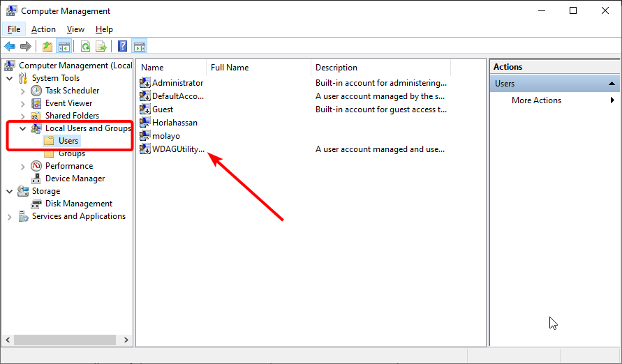Click the Local Users and Groups icon
Viewport: 622px width, 364px height.
click(36, 128)
